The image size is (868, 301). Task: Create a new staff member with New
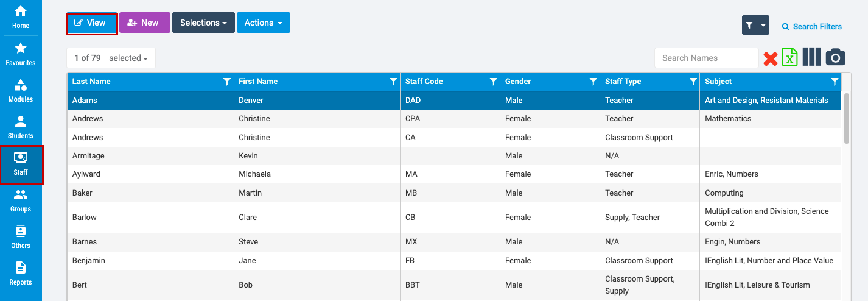144,23
